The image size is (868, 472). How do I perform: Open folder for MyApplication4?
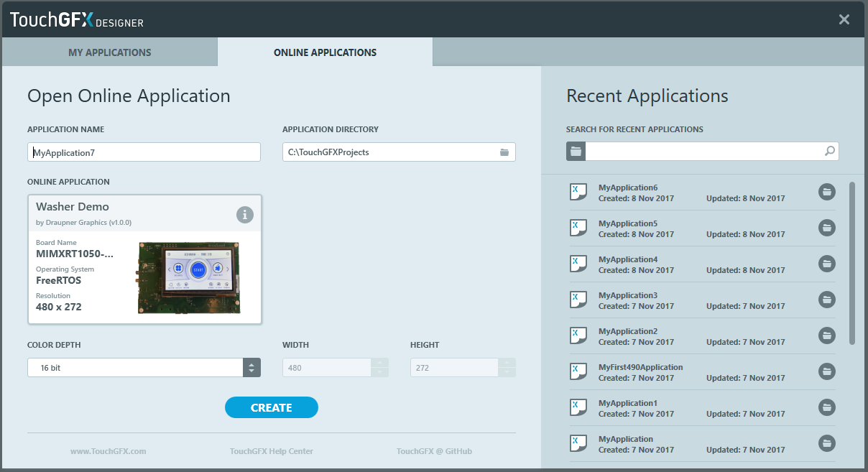click(x=827, y=264)
